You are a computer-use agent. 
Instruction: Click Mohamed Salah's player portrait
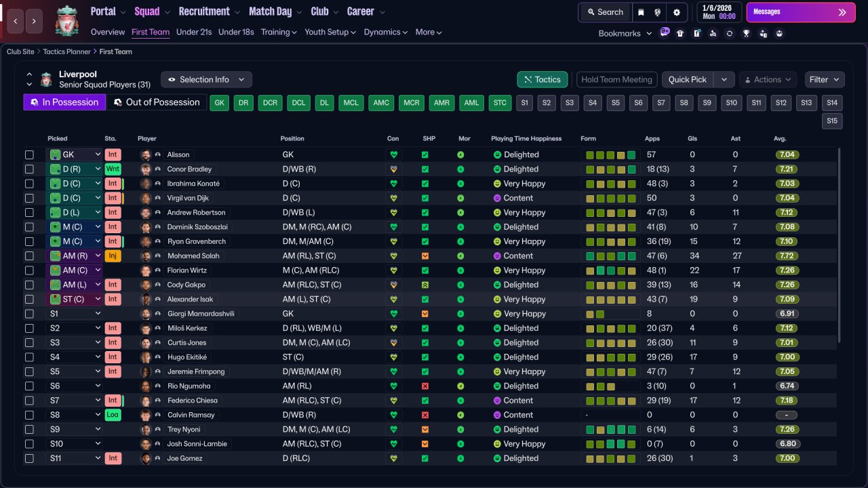(145, 256)
